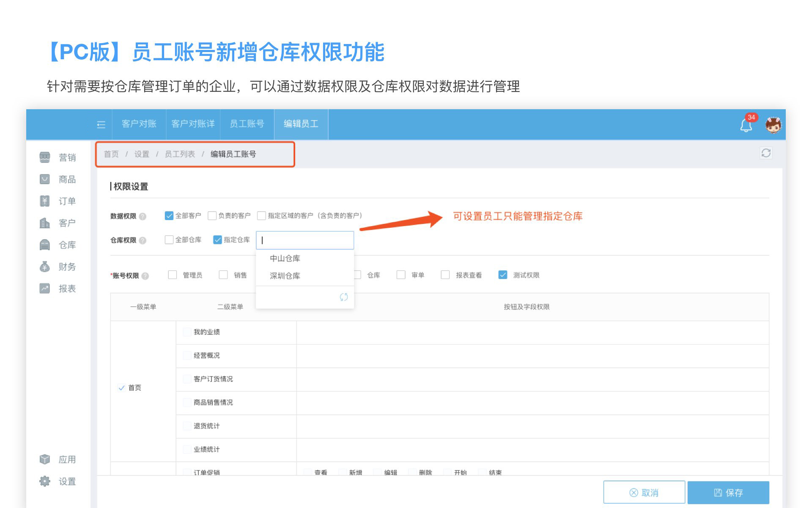Image resolution: width=812 pixels, height=508 pixels.
Task: Click the 保存 save button
Action: (x=728, y=492)
